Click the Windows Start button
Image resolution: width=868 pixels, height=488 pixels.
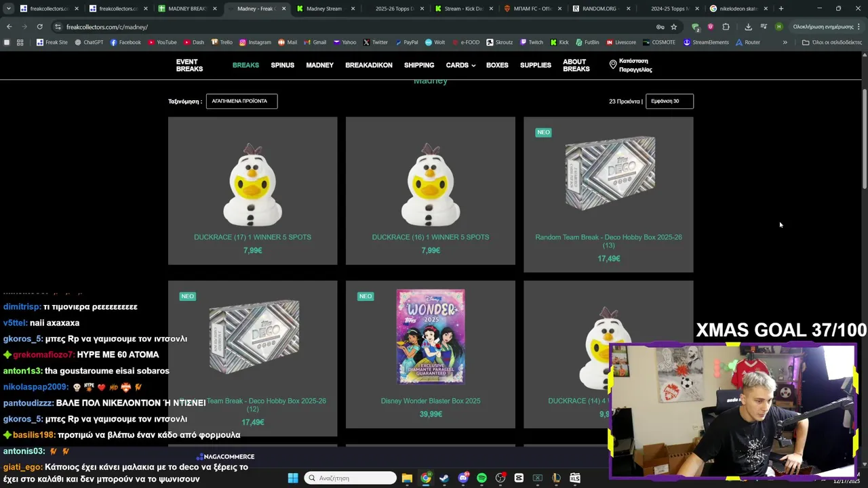coord(293,478)
